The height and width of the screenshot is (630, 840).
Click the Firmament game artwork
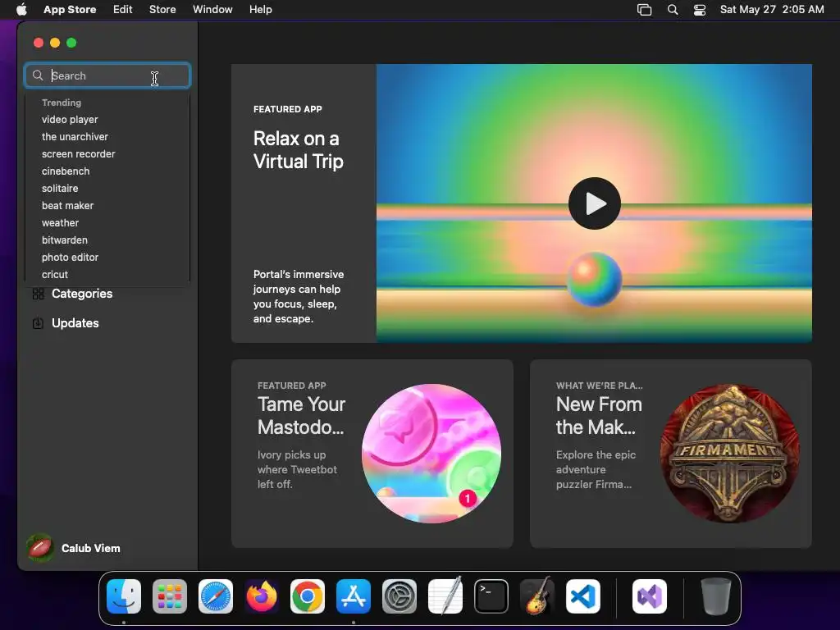pyautogui.click(x=729, y=453)
